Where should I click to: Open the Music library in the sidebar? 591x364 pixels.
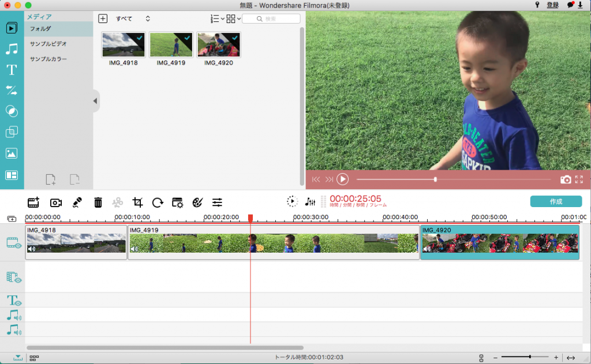tap(12, 49)
